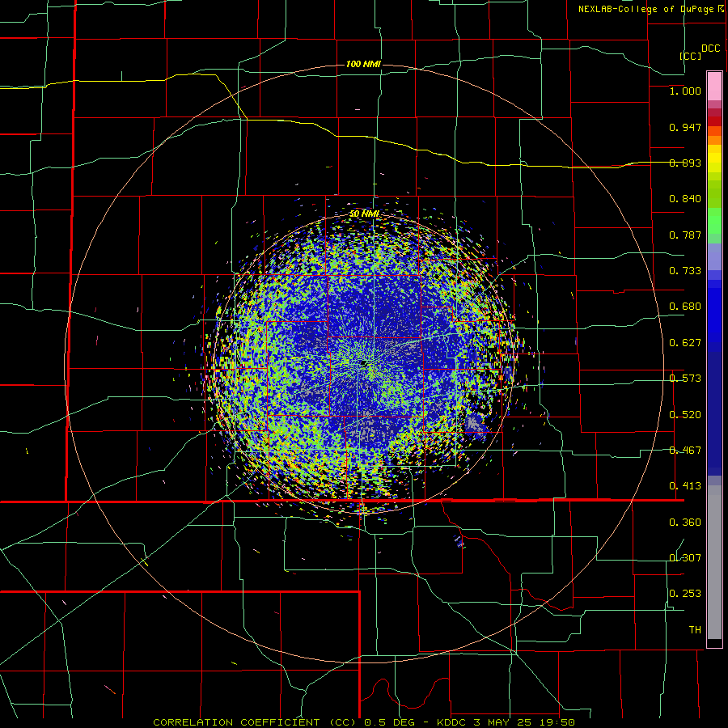This screenshot has width=728, height=728.
Task: Click the DCC radar site label
Action: tap(710, 49)
